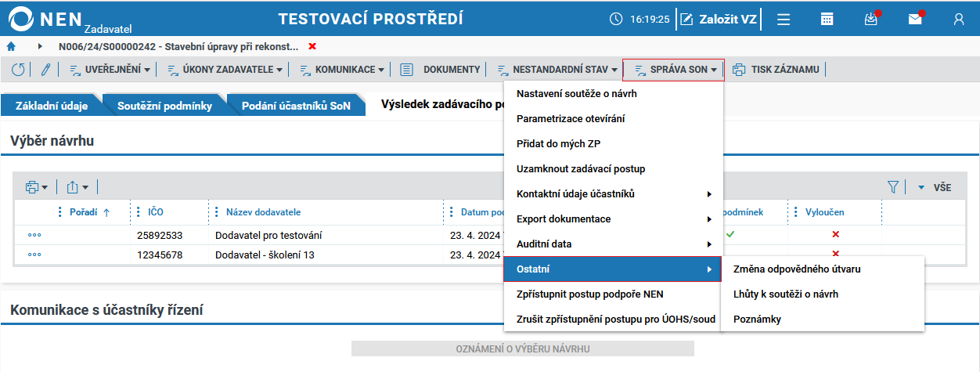Open the calendar icon in header
This screenshot has width=980, height=372.
tap(827, 20)
